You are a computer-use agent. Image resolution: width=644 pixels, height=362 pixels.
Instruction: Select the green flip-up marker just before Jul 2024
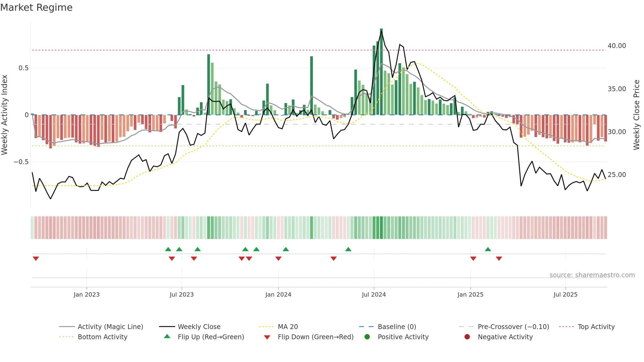(x=348, y=249)
